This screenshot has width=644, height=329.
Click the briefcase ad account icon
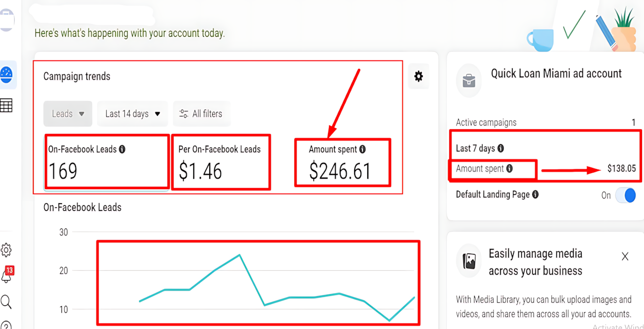click(x=468, y=80)
